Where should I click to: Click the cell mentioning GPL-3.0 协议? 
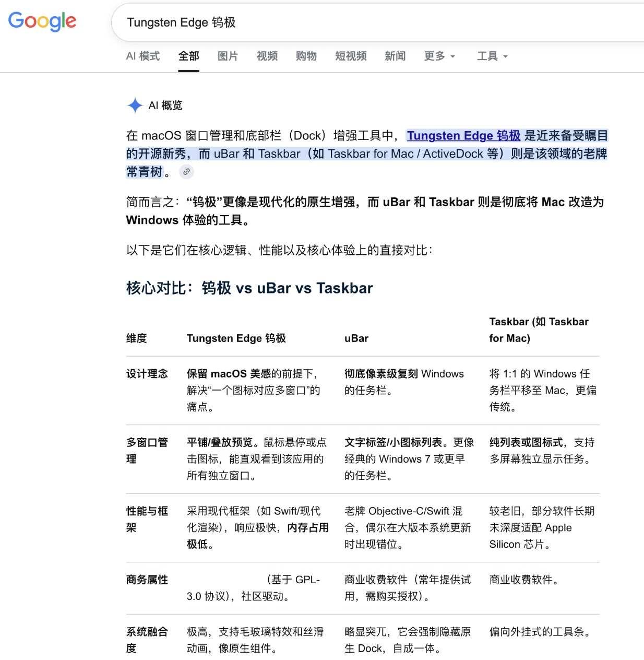254,588
